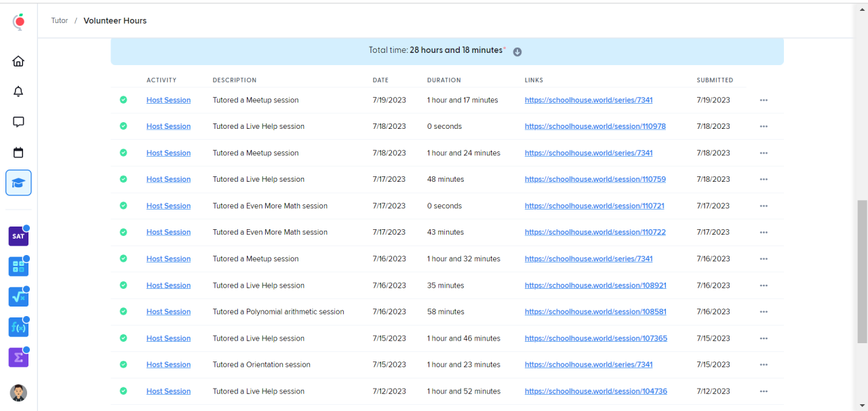This screenshot has height=411, width=868.
Task: Go to the Tutor breadcrumb
Action: 60,20
